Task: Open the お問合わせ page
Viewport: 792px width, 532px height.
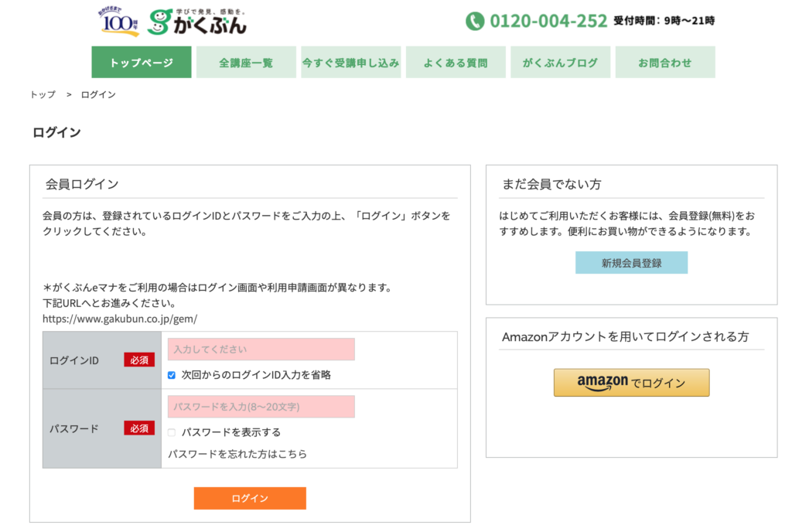Action: click(664, 63)
